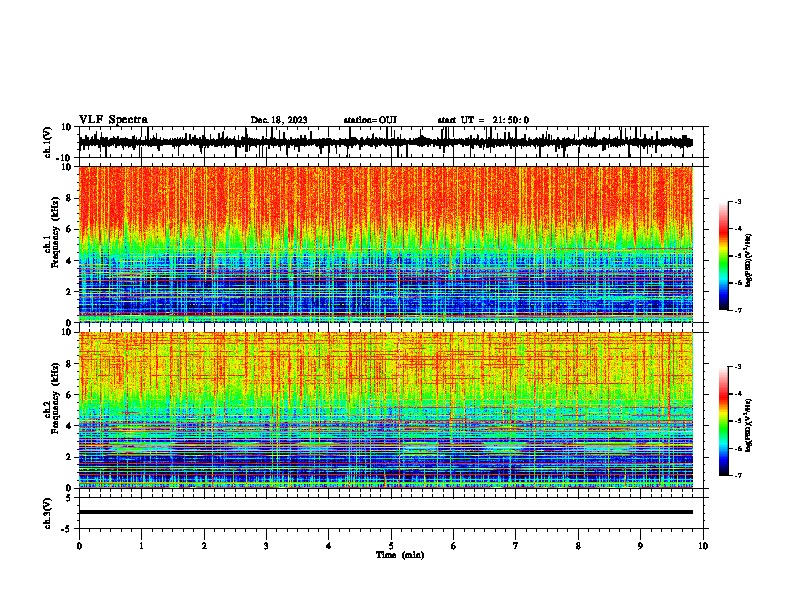Click the 3 minute tick label on time axis
792x612 pixels.
point(266,546)
